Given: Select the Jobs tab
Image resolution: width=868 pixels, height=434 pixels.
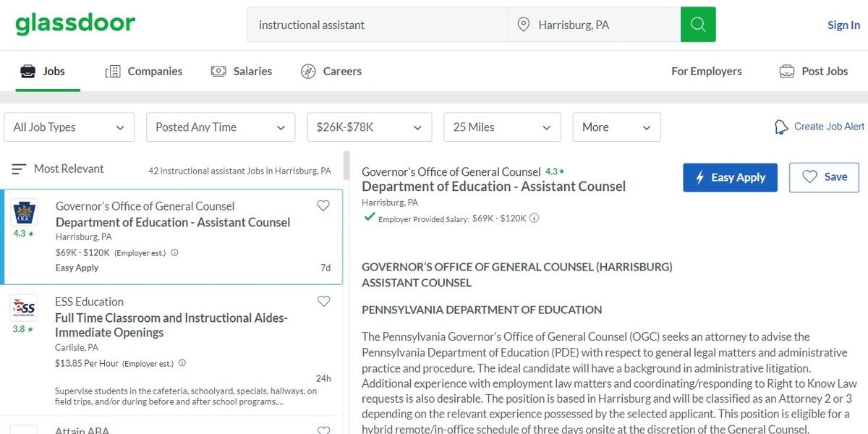Looking at the screenshot, I should [46, 71].
